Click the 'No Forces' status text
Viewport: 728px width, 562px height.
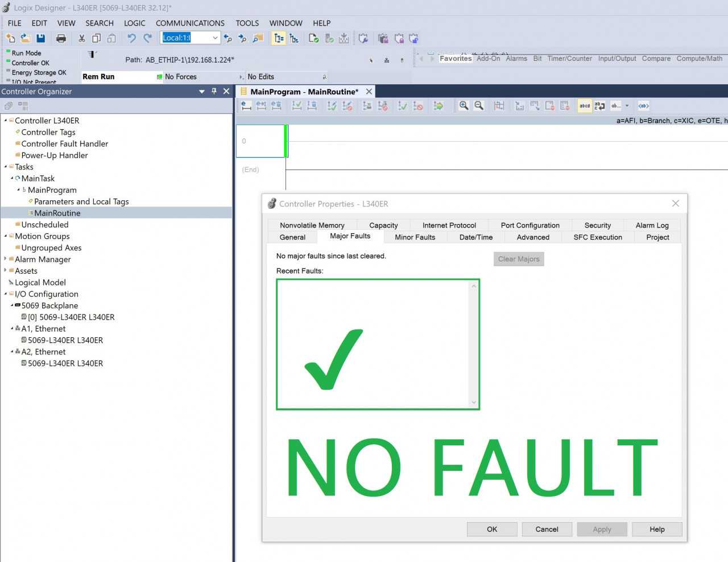coord(181,77)
